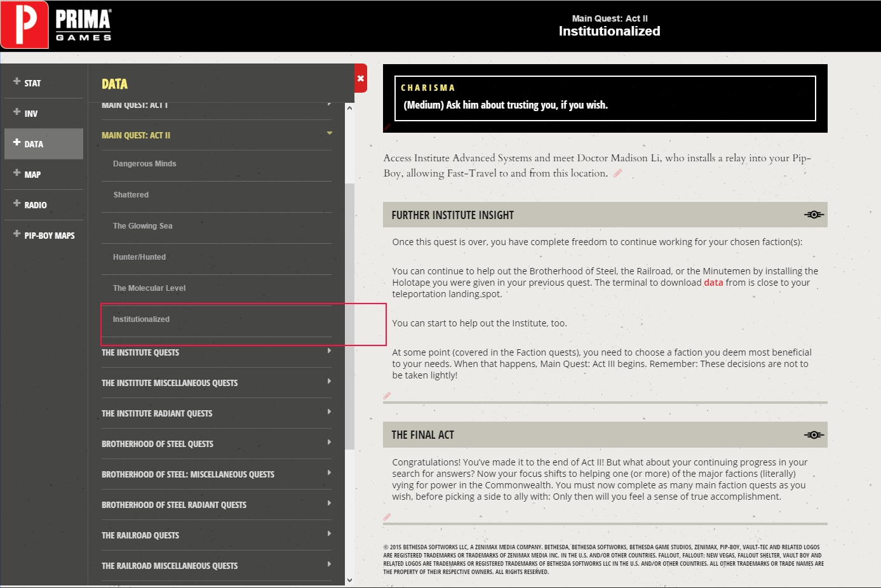Open The Molecular Level quest

pyautogui.click(x=217, y=288)
